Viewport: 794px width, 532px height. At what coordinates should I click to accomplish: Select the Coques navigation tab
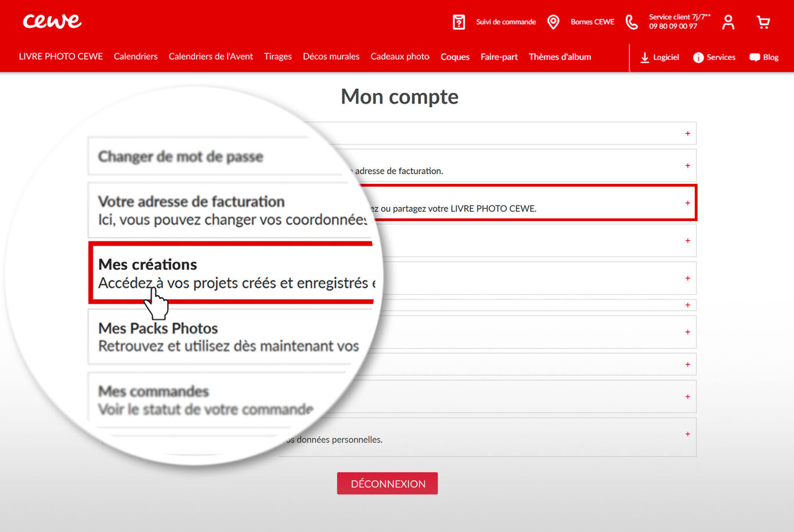[x=454, y=56]
